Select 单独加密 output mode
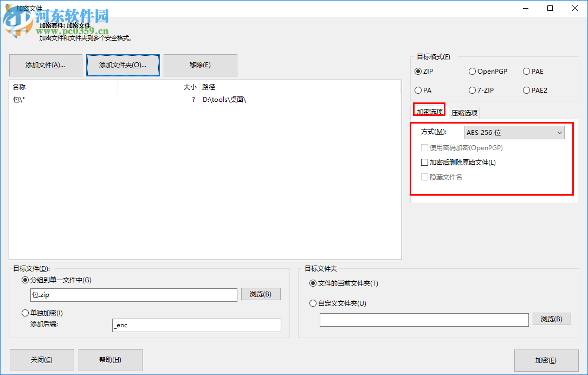This screenshot has width=588, height=375. (x=25, y=313)
